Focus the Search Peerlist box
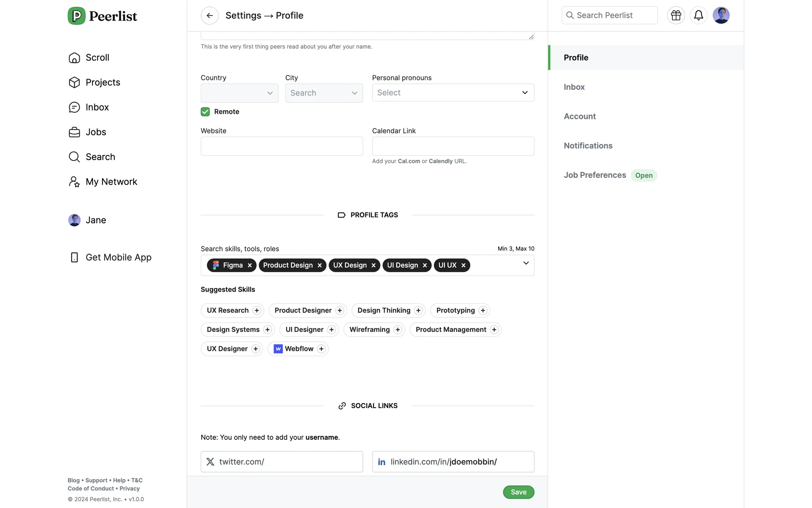The height and width of the screenshot is (508, 812). pos(609,15)
